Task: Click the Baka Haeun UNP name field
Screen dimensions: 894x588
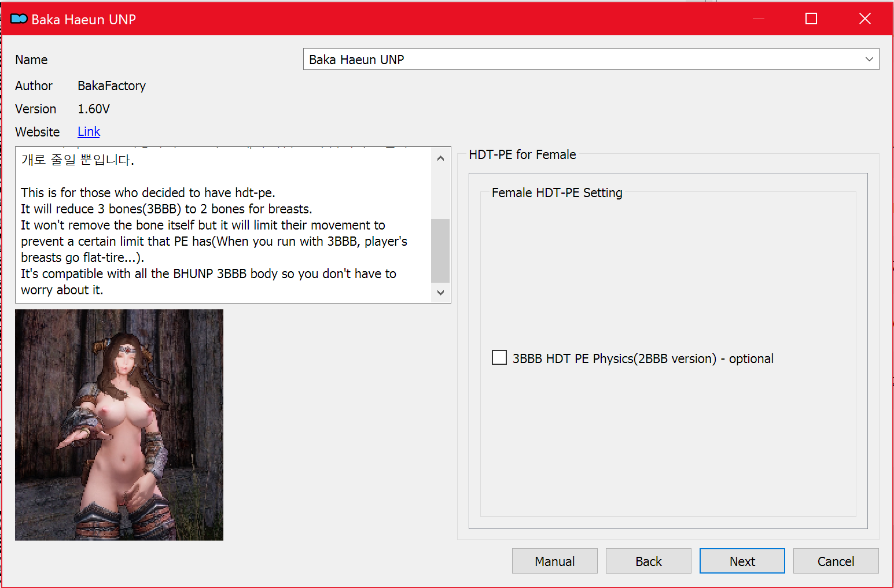Action: [x=591, y=60]
